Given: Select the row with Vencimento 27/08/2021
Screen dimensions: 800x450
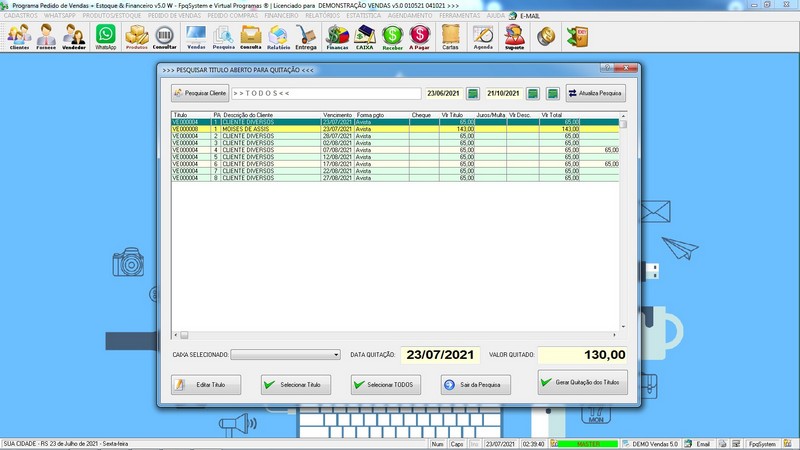Looking at the screenshot, I should pyautogui.click(x=395, y=178).
